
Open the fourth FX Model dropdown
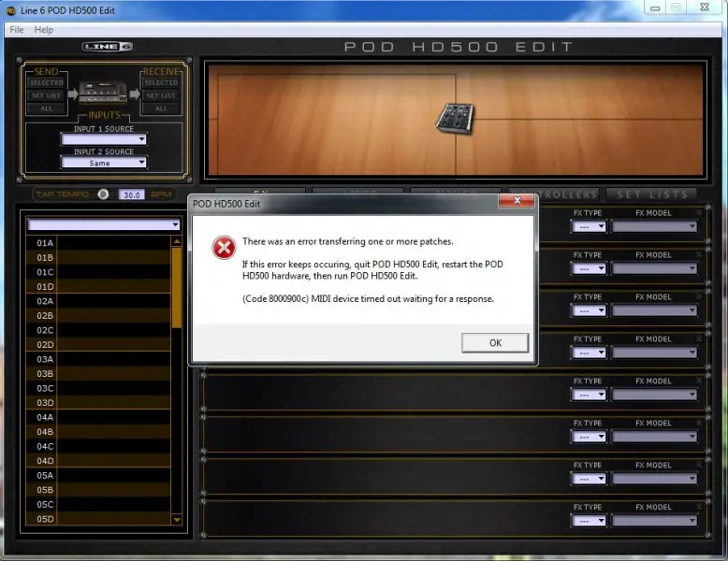pyautogui.click(x=654, y=352)
